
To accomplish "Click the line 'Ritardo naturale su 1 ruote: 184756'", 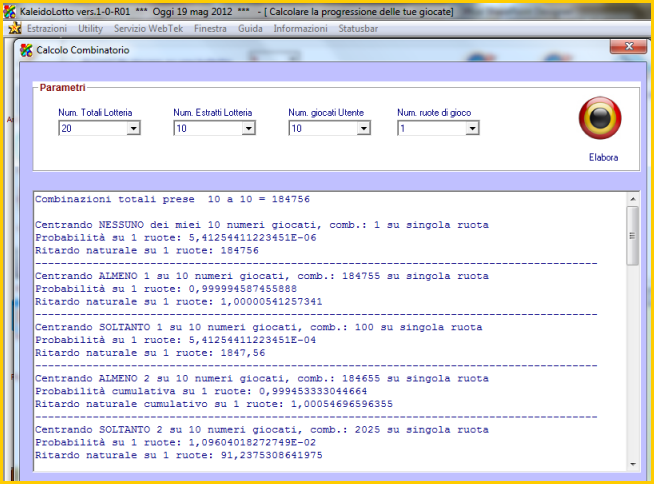I will [x=147, y=250].
